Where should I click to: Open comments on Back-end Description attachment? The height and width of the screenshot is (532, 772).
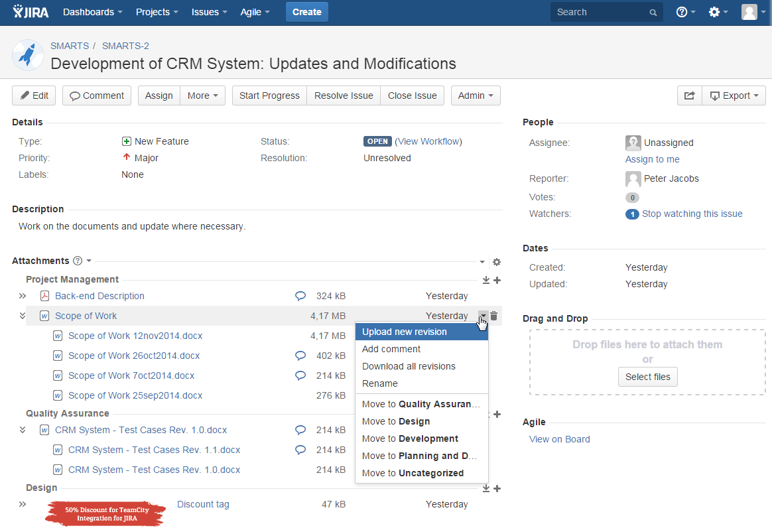[x=300, y=296]
